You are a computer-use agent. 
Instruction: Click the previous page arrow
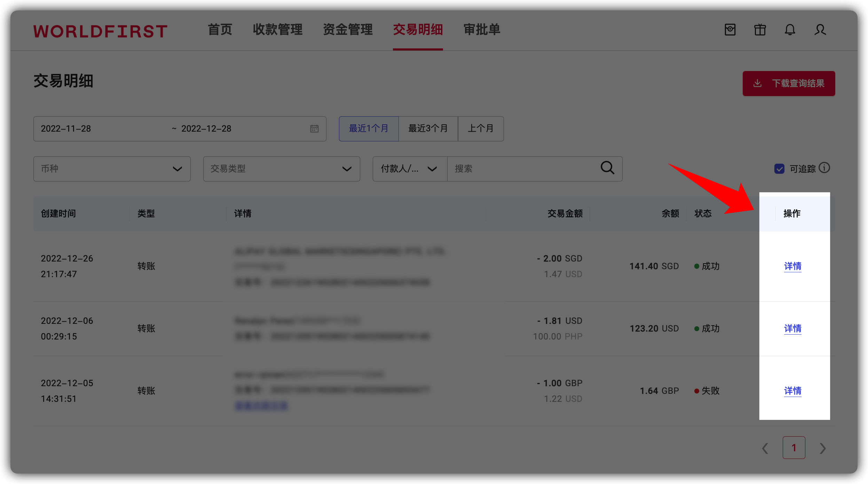click(765, 448)
